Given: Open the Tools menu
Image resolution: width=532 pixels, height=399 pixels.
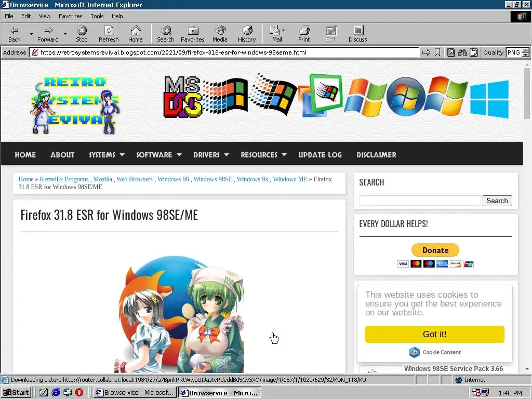Looking at the screenshot, I should point(97,16).
